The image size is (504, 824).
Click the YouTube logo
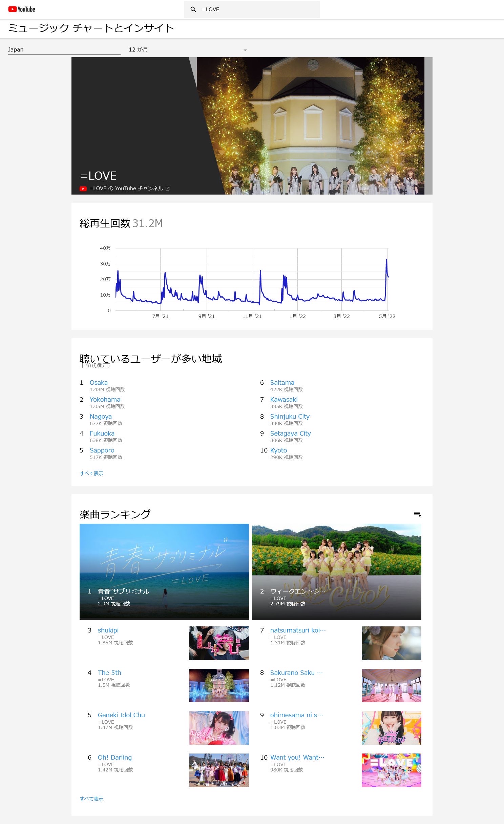22,9
